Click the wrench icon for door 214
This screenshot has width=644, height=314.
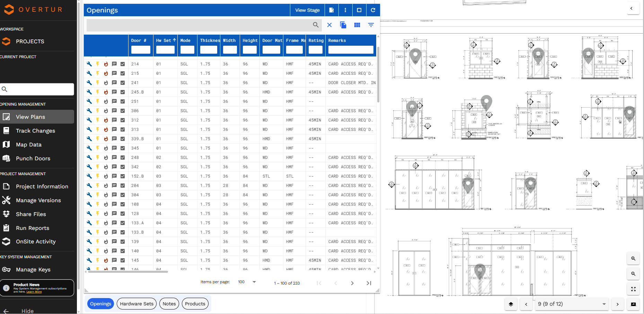[x=89, y=64]
